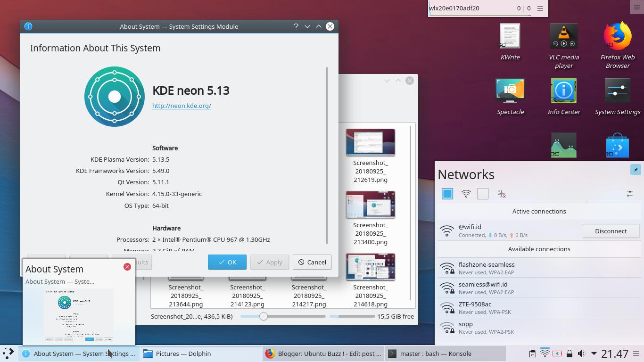Viewport: 644px width, 362px height.
Task: Switch to About System taskbar entry
Action: (79, 354)
